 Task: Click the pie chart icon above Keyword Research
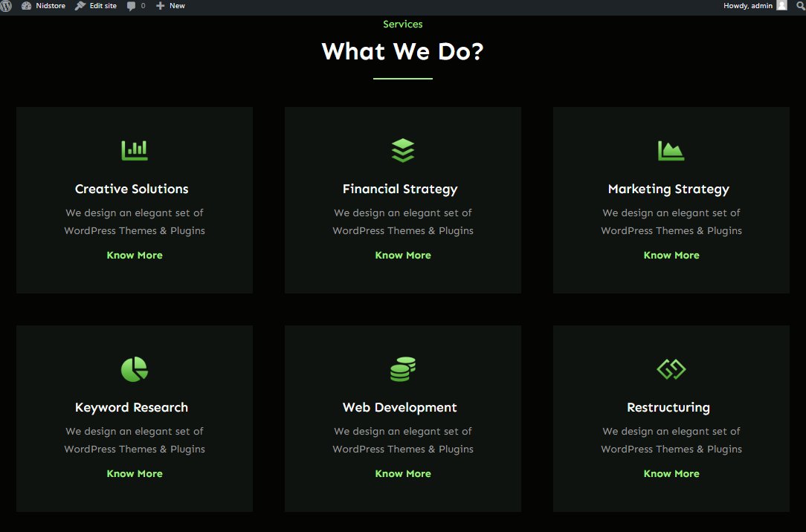point(135,369)
